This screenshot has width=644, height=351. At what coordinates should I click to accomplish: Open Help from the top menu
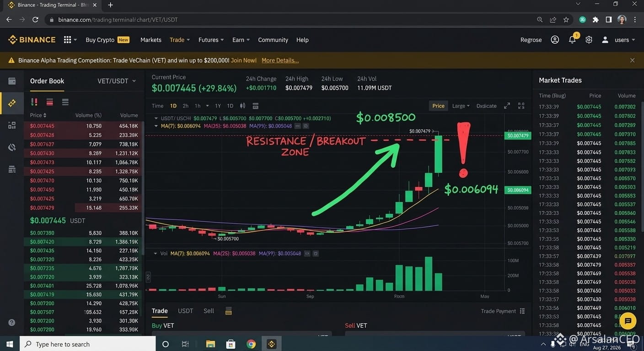pos(302,40)
